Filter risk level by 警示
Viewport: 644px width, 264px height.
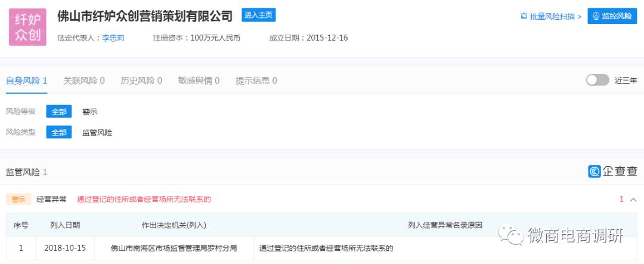pyautogui.click(x=90, y=112)
